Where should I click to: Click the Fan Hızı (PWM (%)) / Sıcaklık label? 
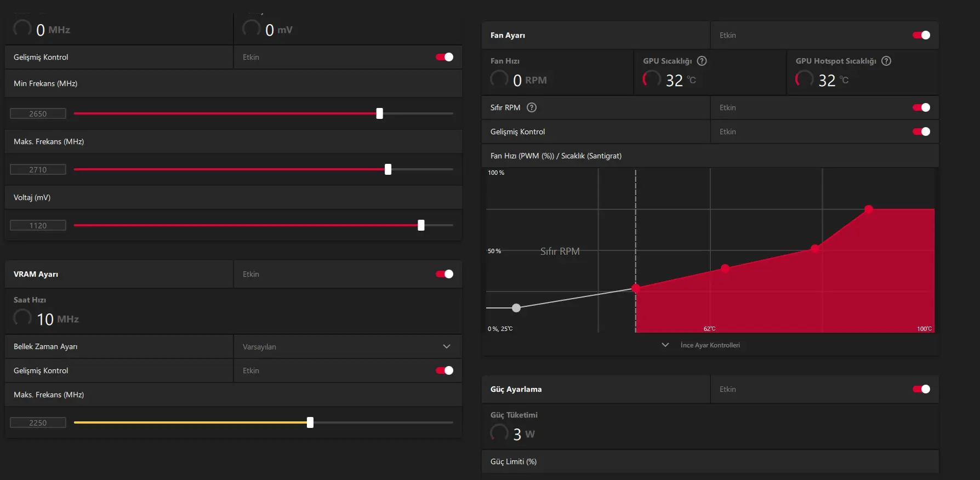(556, 156)
